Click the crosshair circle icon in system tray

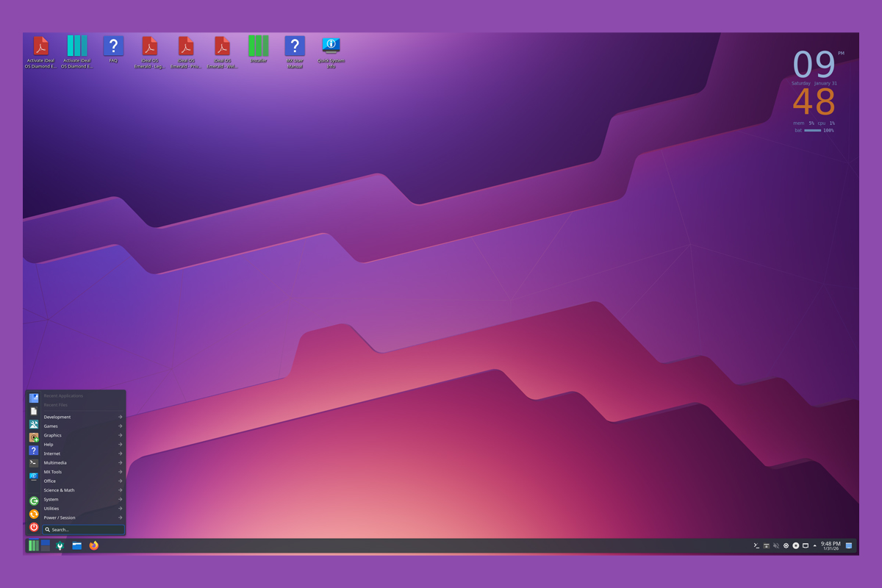click(786, 545)
